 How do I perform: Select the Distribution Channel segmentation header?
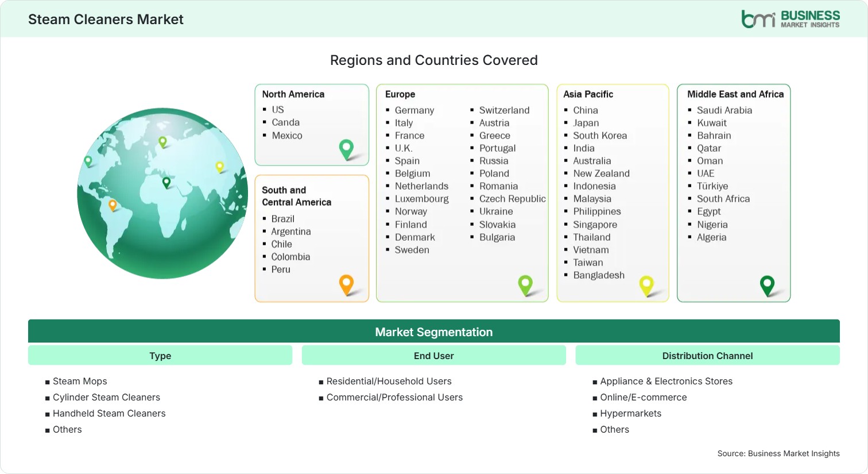707,356
